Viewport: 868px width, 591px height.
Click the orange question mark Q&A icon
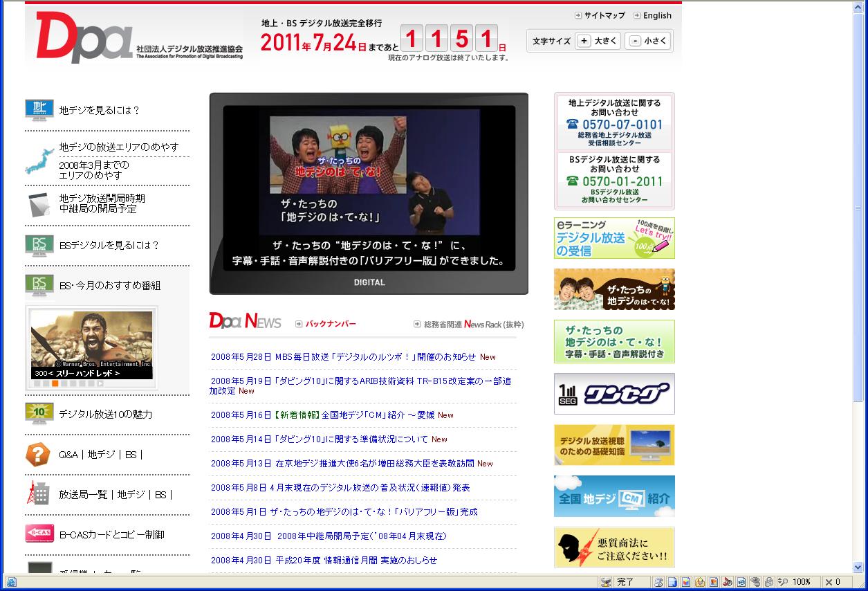click(x=38, y=455)
